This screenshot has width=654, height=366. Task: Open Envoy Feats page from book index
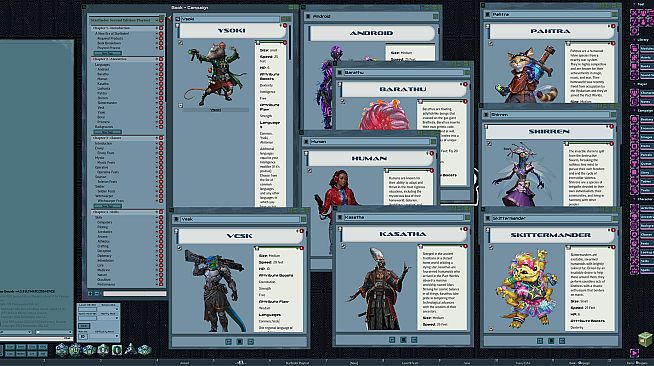pyautogui.click(x=106, y=153)
